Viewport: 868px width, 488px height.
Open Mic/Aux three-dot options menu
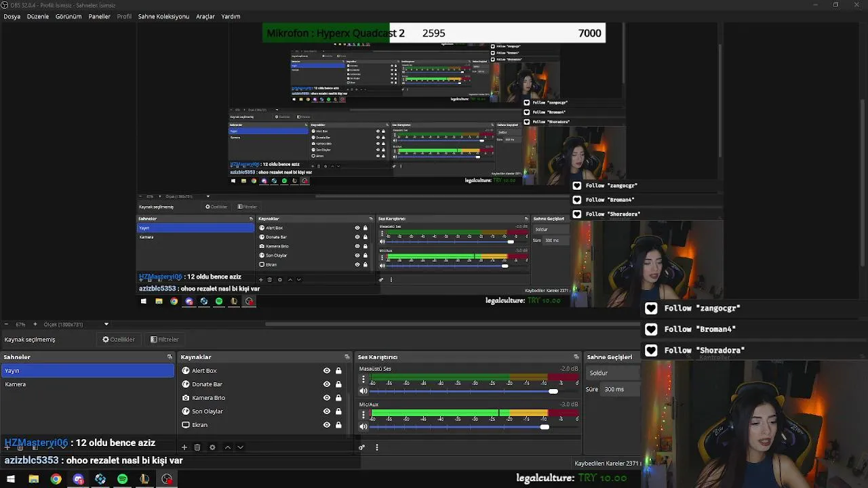click(363, 415)
